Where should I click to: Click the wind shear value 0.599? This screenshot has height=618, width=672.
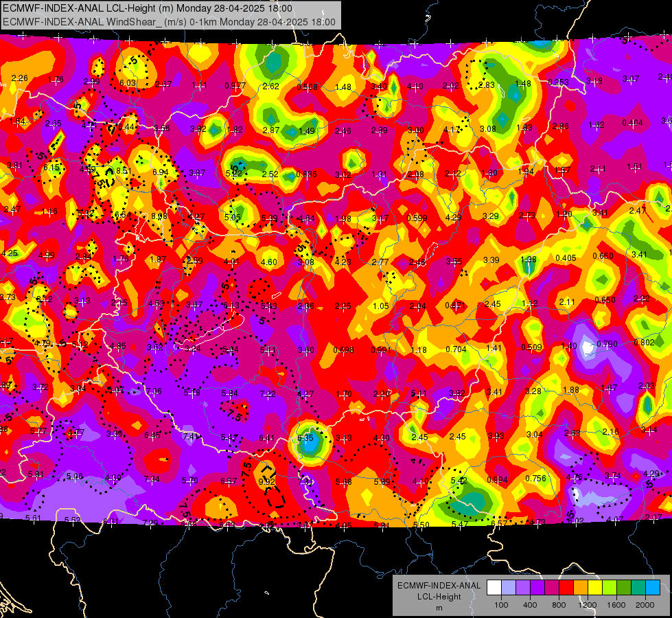coord(417,218)
